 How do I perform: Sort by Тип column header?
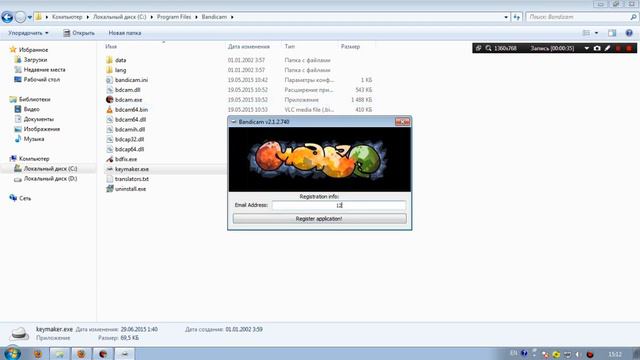tap(289, 47)
